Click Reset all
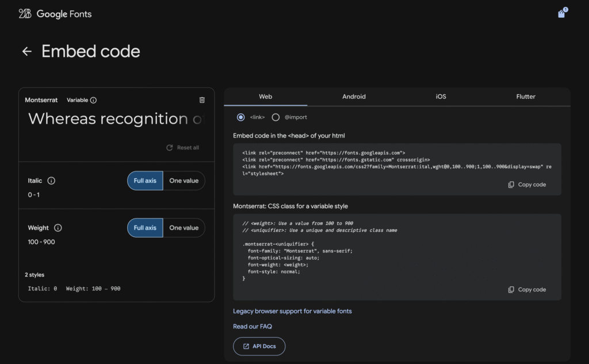589x364 pixels. [x=182, y=148]
